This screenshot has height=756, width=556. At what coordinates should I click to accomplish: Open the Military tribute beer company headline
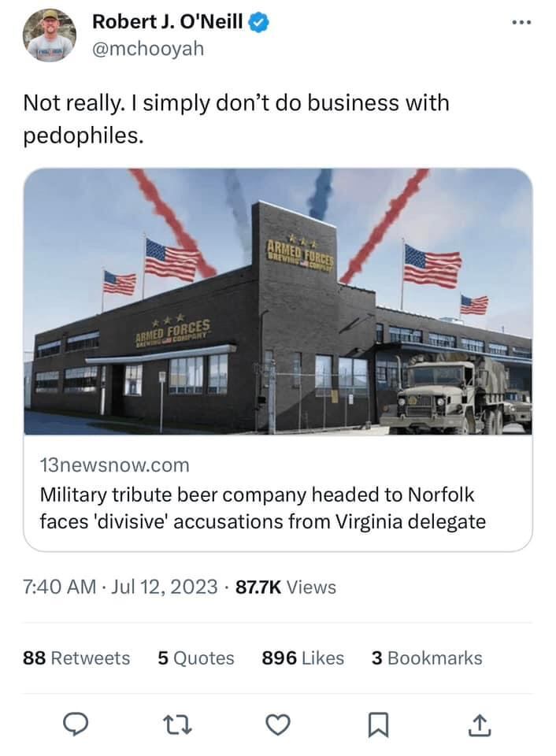click(x=262, y=509)
